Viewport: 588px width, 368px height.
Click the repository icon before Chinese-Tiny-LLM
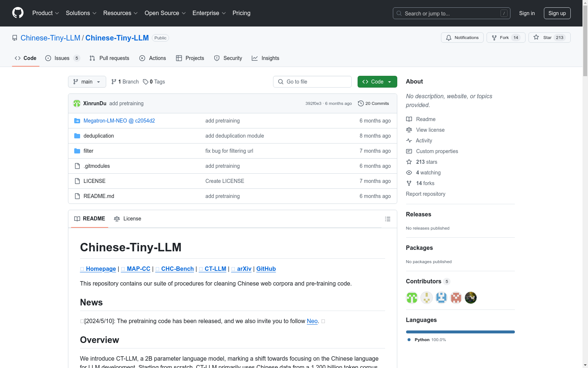click(15, 38)
